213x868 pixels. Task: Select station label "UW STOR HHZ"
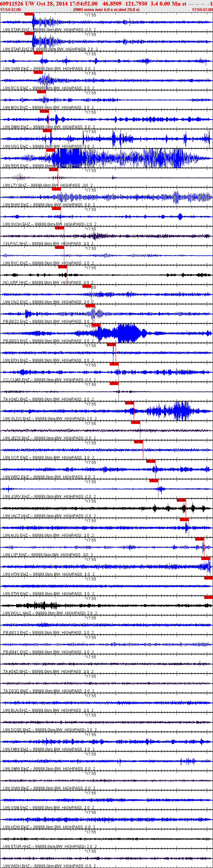click(x=17, y=847)
